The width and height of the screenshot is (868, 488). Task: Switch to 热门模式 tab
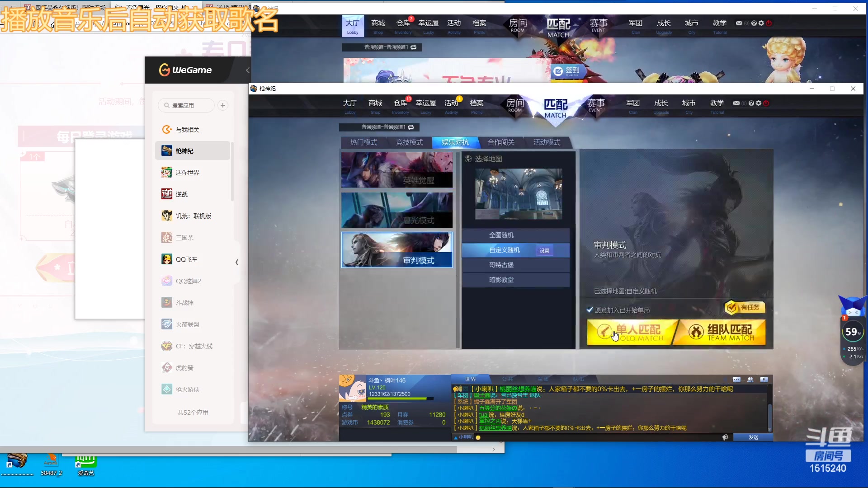pyautogui.click(x=363, y=142)
